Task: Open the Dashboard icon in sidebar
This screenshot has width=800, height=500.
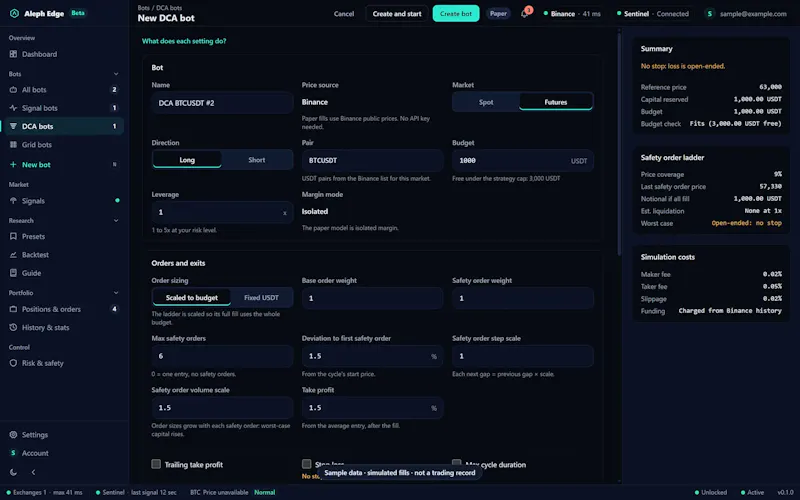Action: click(x=13, y=54)
